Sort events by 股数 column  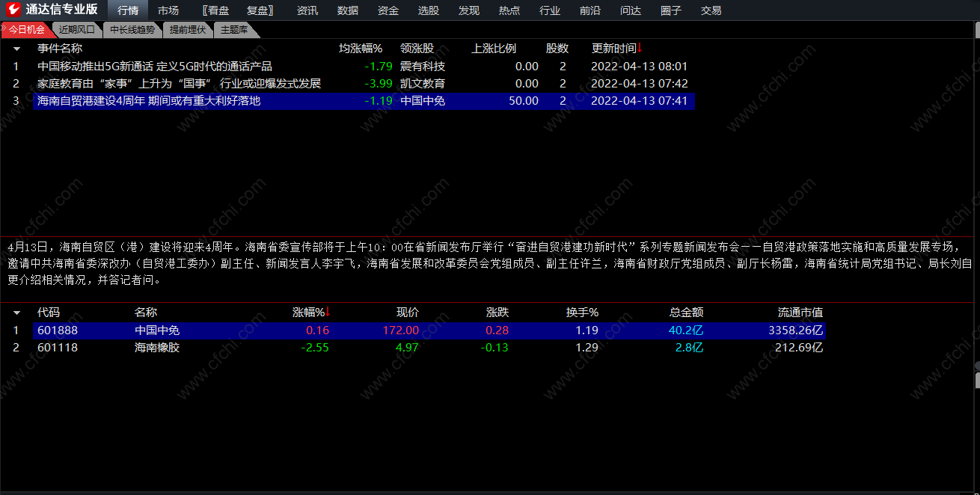(x=557, y=49)
